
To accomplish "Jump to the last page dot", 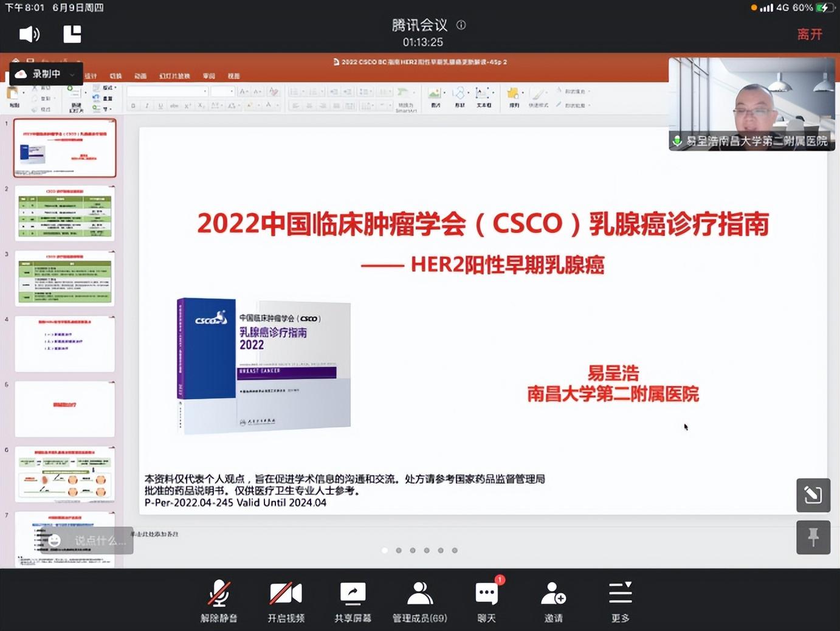I will pyautogui.click(x=455, y=550).
